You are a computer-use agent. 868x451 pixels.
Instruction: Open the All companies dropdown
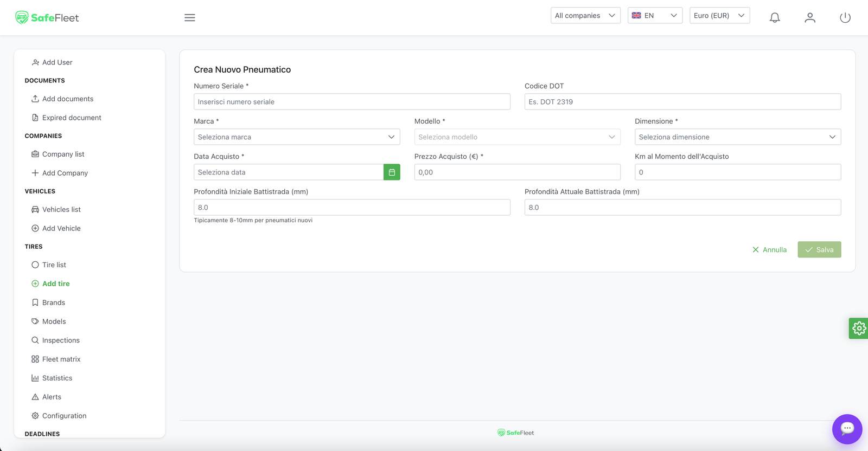point(585,16)
